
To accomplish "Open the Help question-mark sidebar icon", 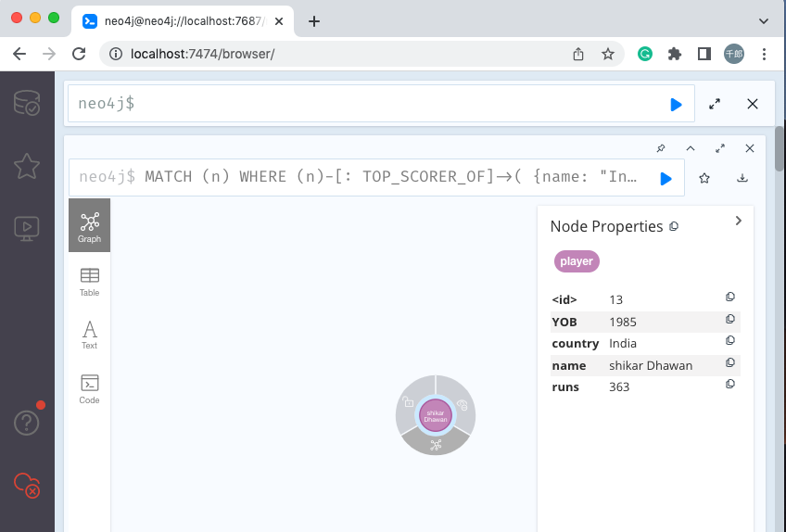I will [x=27, y=423].
